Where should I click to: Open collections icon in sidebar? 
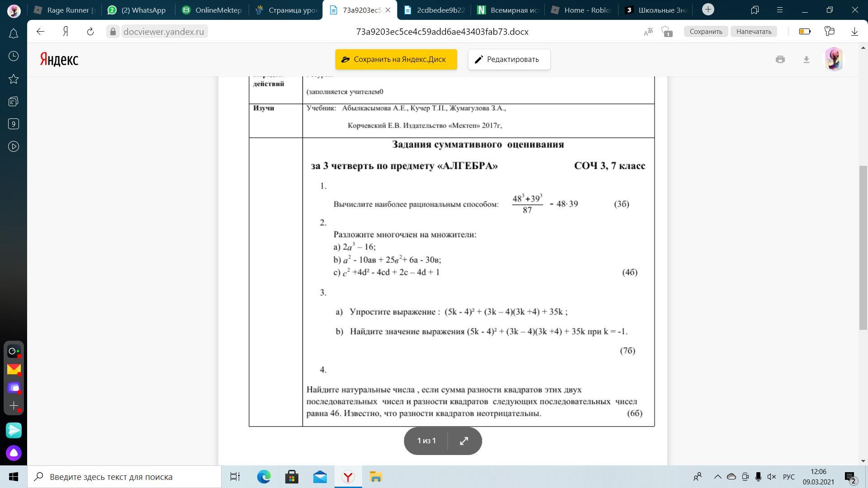[14, 102]
